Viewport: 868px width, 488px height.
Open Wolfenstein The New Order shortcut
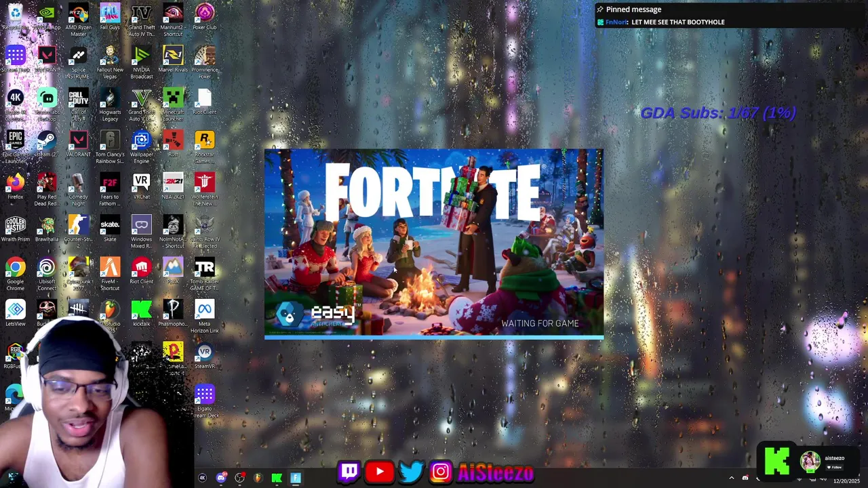tap(204, 190)
